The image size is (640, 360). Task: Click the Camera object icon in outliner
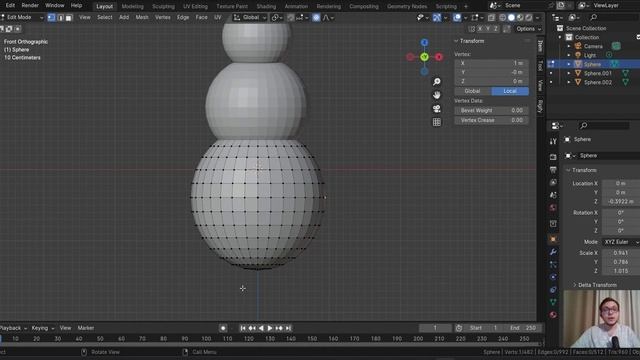point(578,46)
